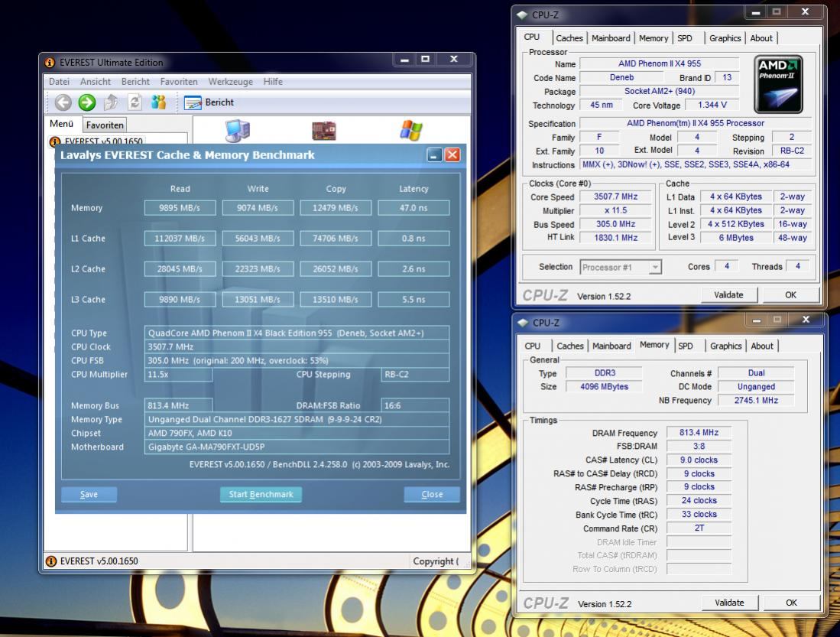Click Command Rate value 2T
Image resolution: width=840 pixels, height=637 pixels.
click(699, 528)
